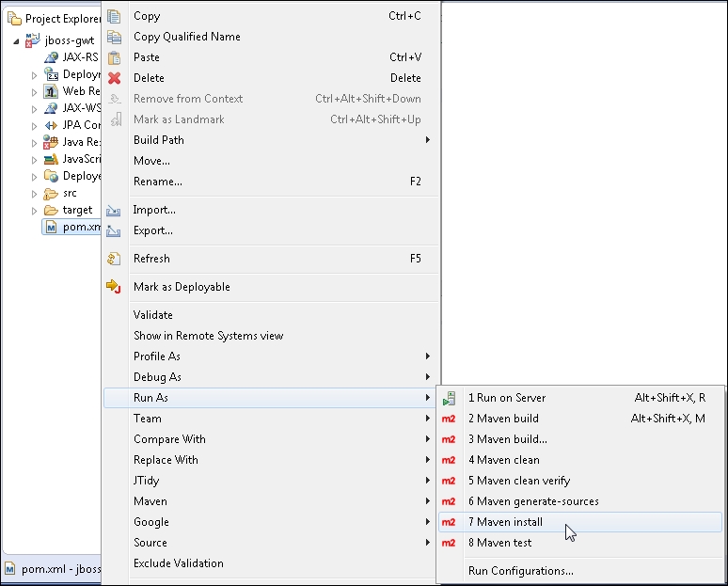
Task: Click the Mark as Deployable arrow icon
Action: [x=113, y=287]
